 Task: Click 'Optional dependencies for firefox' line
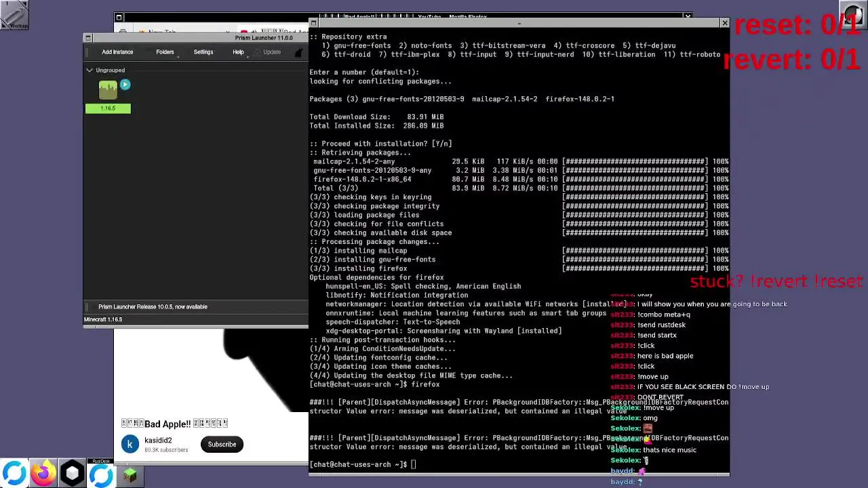coord(376,277)
